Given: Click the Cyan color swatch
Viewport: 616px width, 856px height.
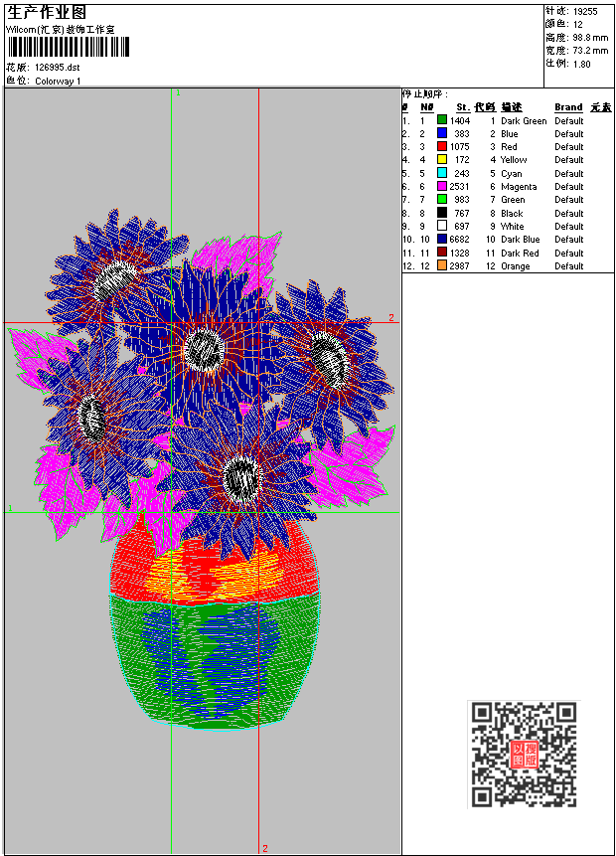Looking at the screenshot, I should point(442,173).
